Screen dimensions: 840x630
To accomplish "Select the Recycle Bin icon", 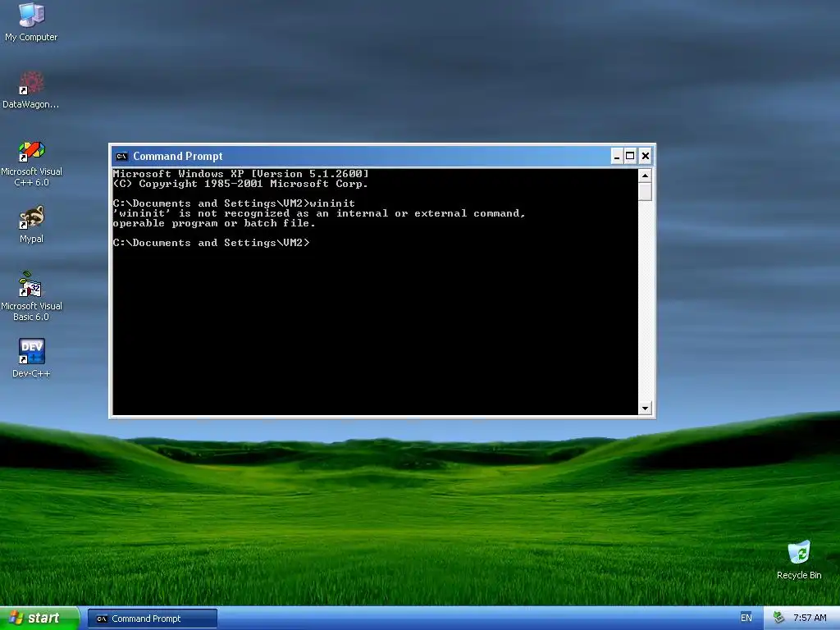I will point(799,559).
